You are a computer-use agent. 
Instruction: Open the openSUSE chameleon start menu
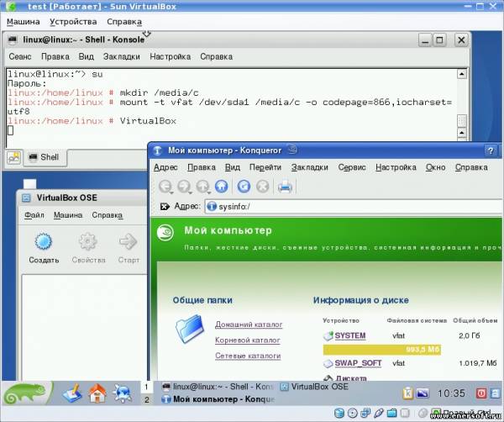point(27,393)
